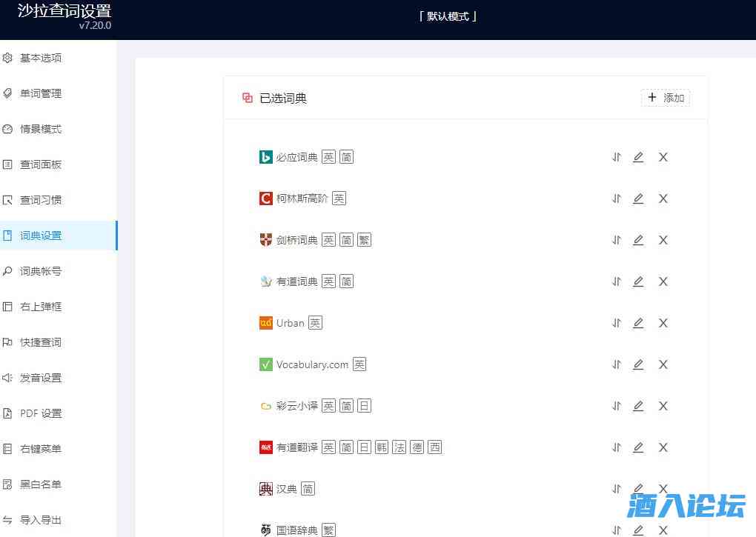Select the 有道翻译 dictionary name
Image resolution: width=756 pixels, height=537 pixels.
point(297,447)
